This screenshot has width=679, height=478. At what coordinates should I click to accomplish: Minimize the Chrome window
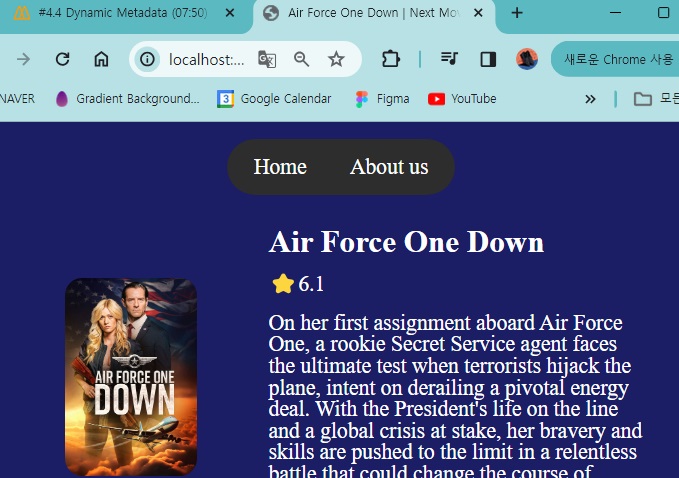click(615, 13)
